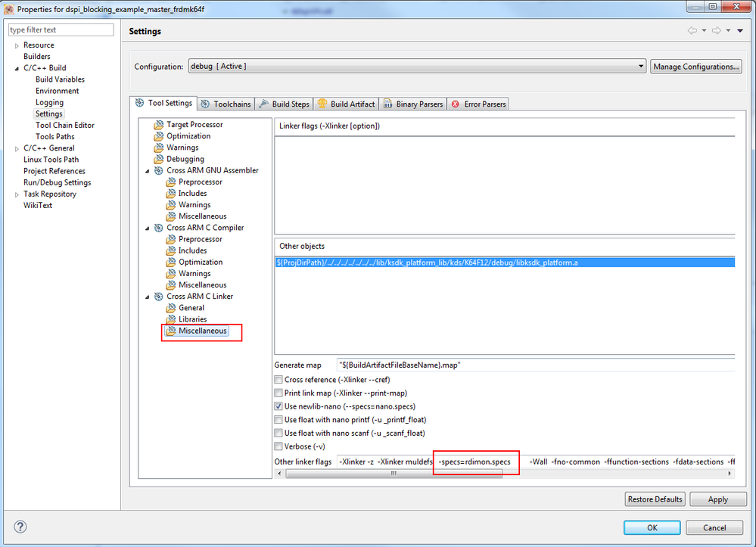Toggle the Verbose (-v) checkbox

click(278, 447)
